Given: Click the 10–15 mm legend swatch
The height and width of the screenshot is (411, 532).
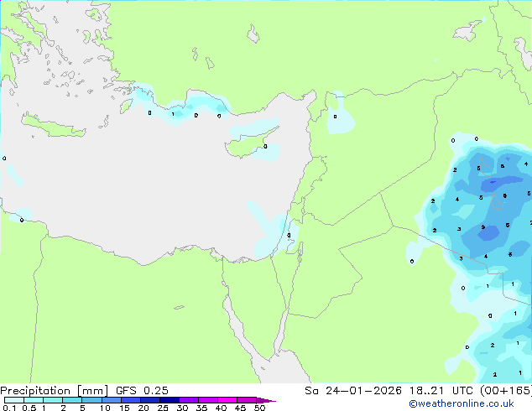Looking at the screenshot, I should (x=111, y=400).
